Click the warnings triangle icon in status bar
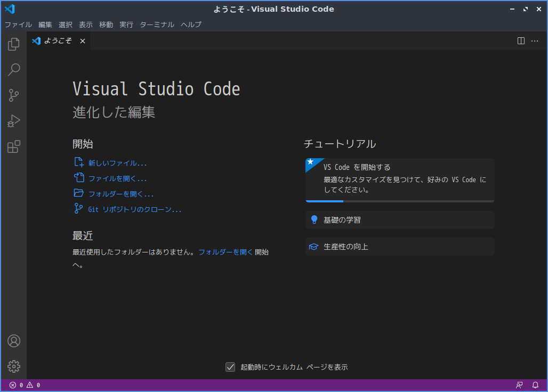Screen dimensions: 548x392 tap(30, 385)
